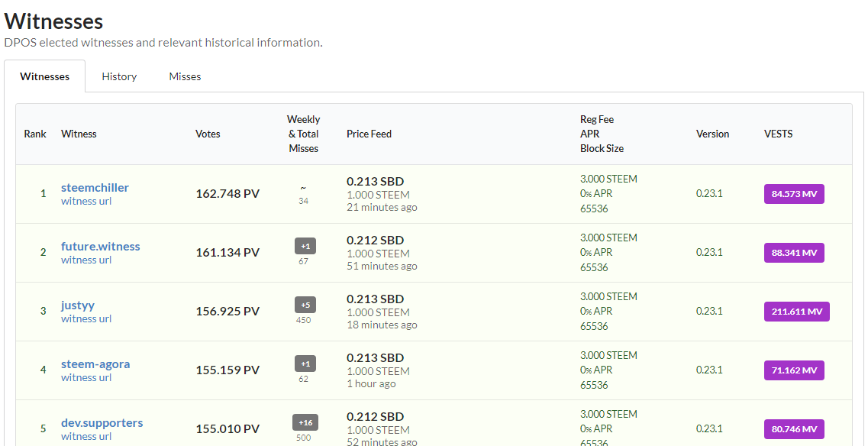Click the total misses count 450
868x446 pixels.
(303, 320)
